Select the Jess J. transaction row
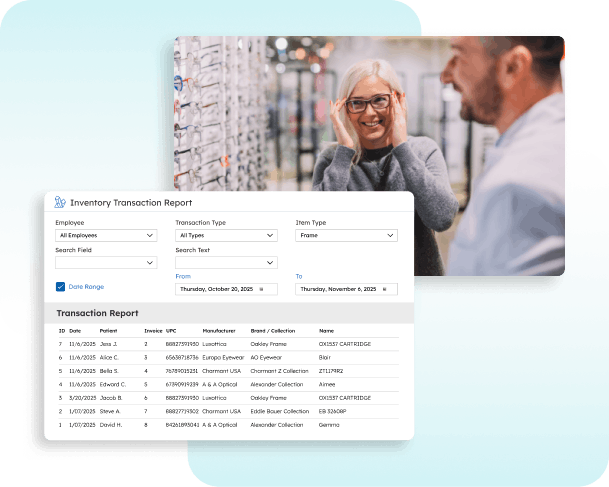 click(x=228, y=343)
